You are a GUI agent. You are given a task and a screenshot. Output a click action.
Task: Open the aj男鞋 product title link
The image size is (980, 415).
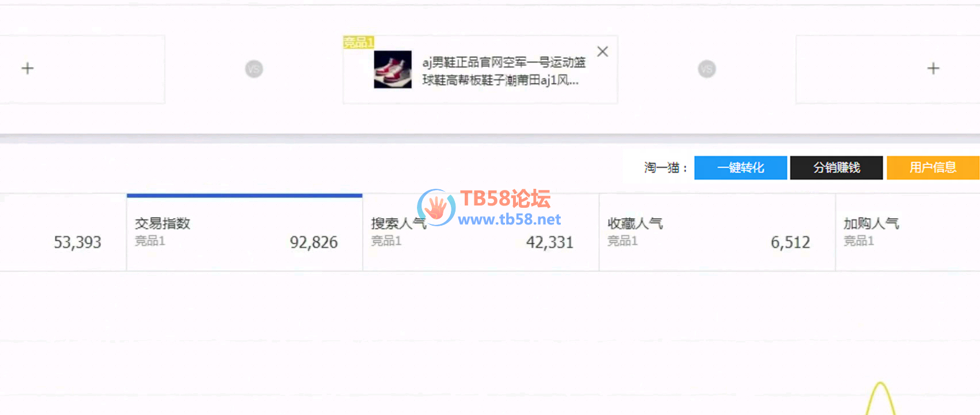(x=504, y=71)
